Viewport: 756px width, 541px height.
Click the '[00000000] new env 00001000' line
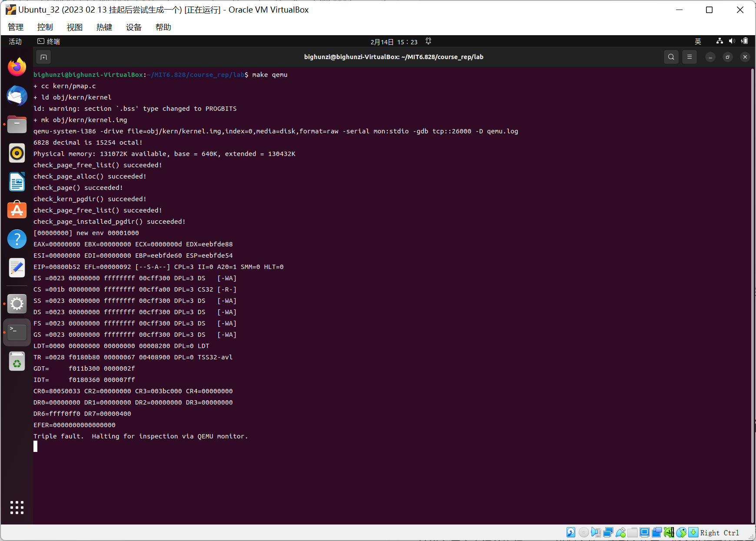[86, 233]
